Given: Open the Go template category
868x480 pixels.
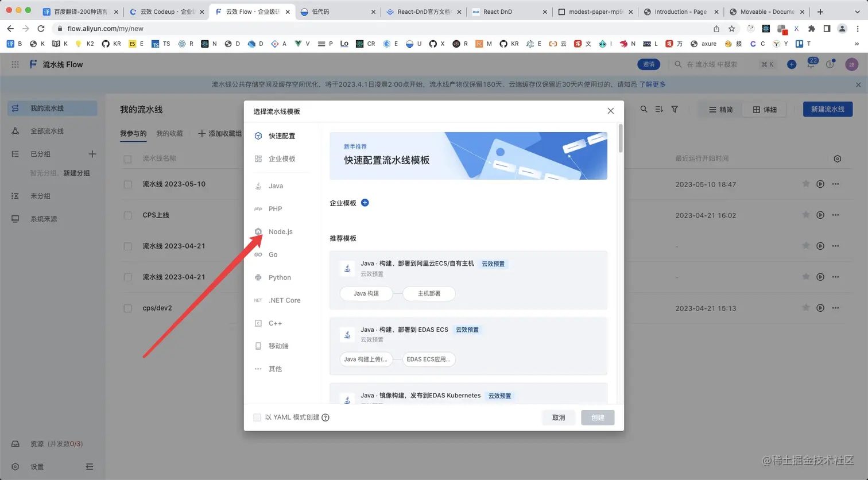Looking at the screenshot, I should 273,254.
